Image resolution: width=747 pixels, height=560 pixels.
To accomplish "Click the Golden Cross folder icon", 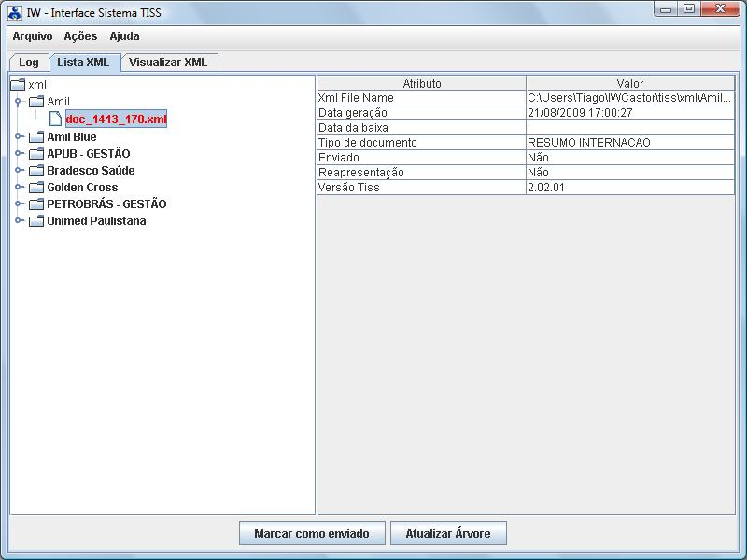I will click(x=36, y=188).
